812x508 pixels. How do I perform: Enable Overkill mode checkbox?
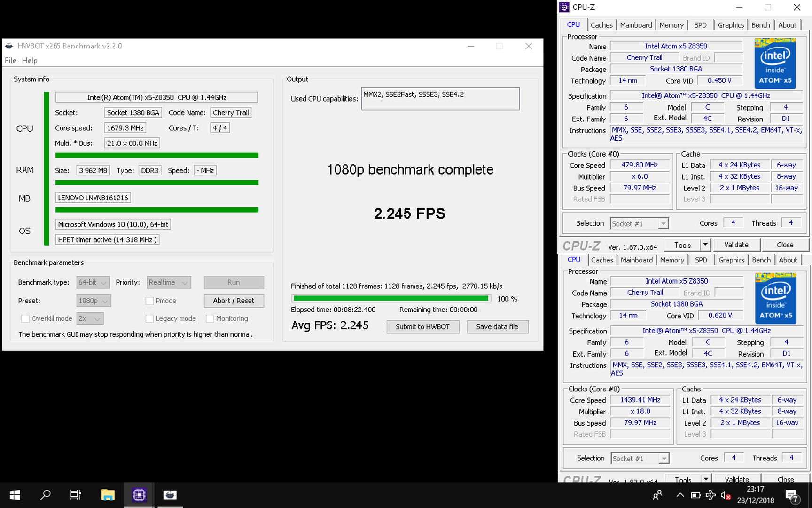[25, 318]
